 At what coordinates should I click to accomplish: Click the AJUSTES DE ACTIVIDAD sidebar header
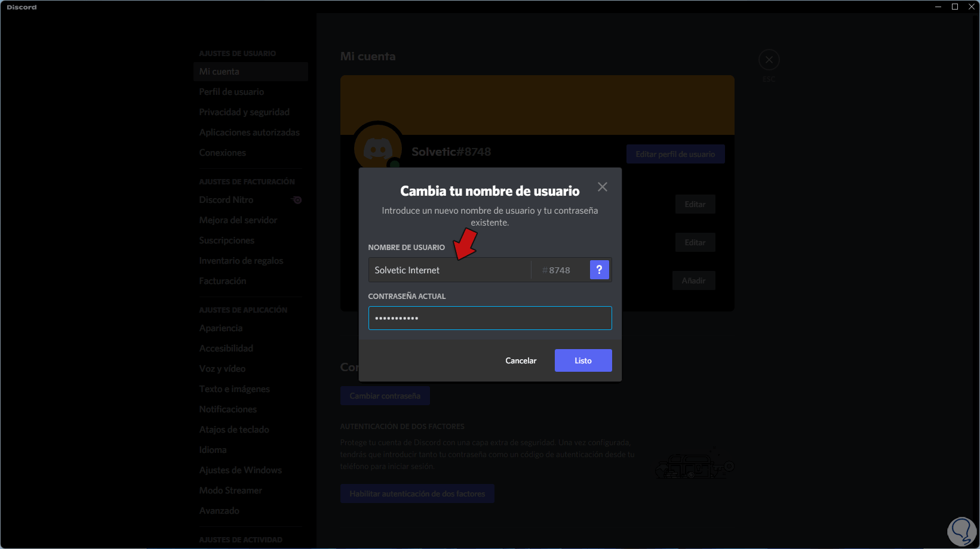coord(241,540)
